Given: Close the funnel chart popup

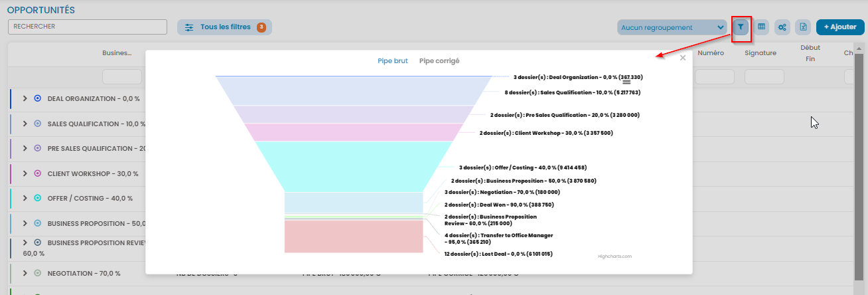Looking at the screenshot, I should coord(683,58).
